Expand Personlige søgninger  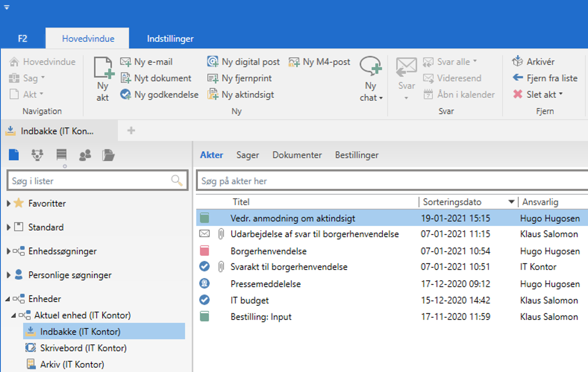click(9, 275)
